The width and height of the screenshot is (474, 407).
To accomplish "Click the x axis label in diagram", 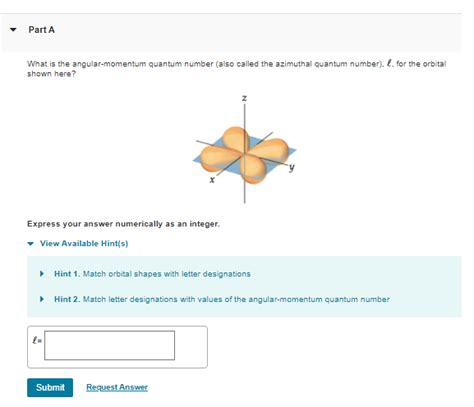I will pos(212,180).
